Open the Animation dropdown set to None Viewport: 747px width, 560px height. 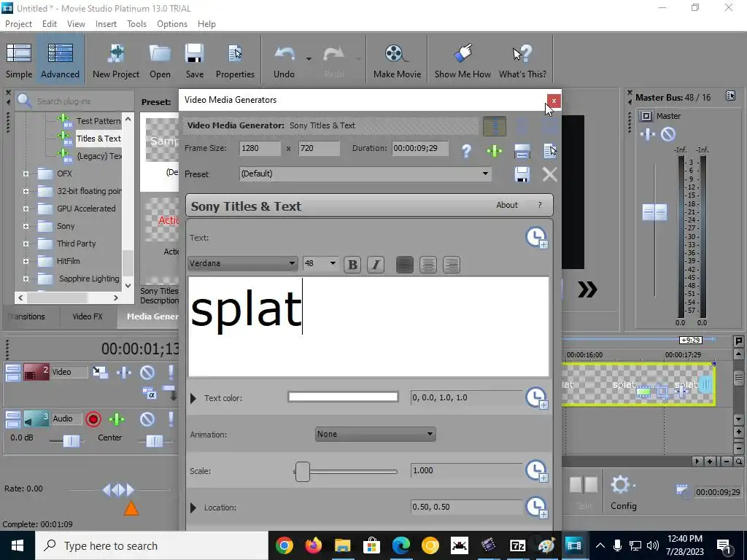click(376, 434)
